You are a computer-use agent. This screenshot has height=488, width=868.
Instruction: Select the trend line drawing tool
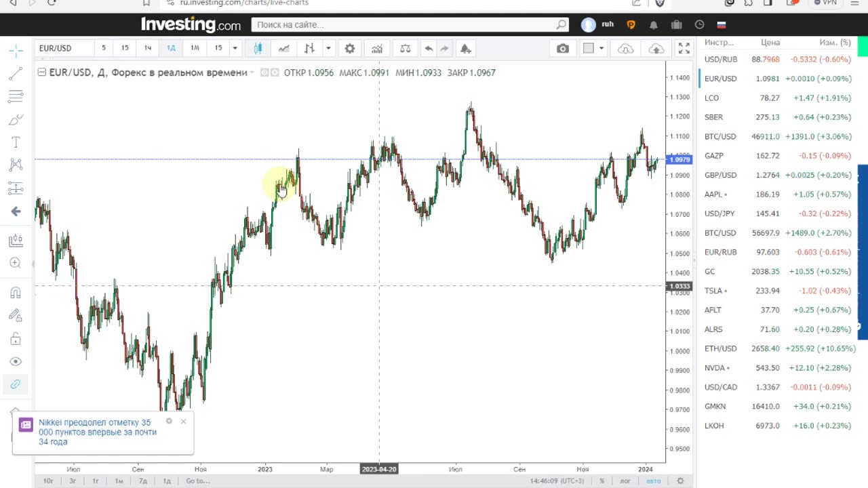coord(16,74)
